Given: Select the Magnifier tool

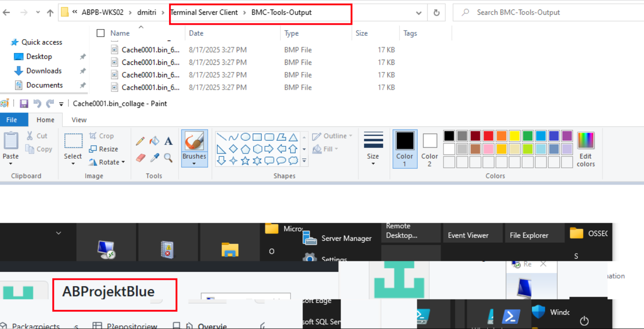Looking at the screenshot, I should point(168,157).
